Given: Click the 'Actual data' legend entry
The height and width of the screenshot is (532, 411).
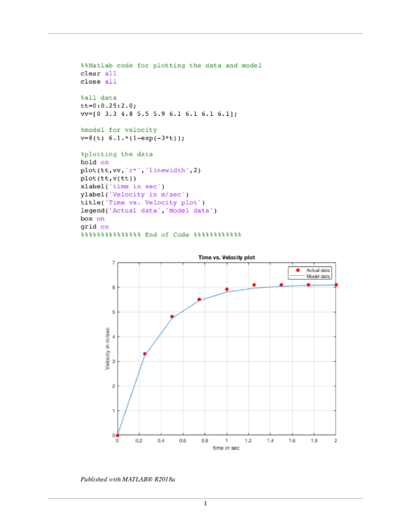Looking at the screenshot, I should click(x=318, y=271).
